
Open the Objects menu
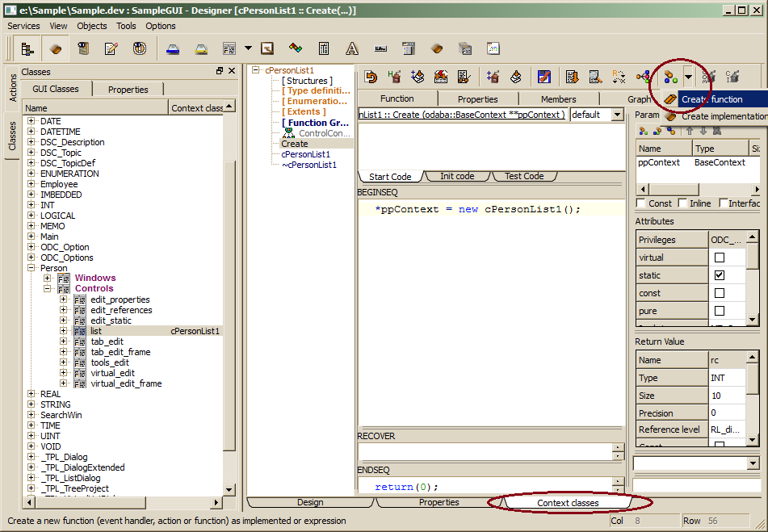91,26
